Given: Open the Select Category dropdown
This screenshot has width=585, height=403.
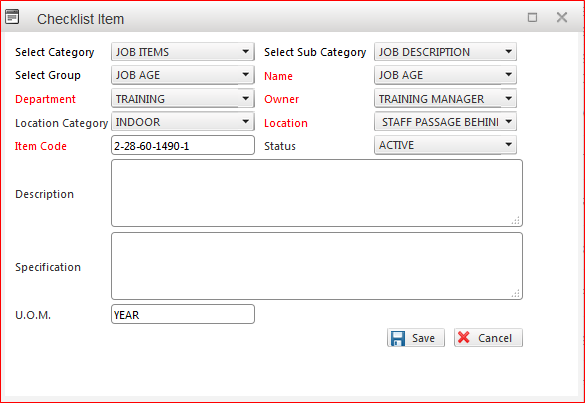Looking at the screenshot, I should pyautogui.click(x=183, y=51).
